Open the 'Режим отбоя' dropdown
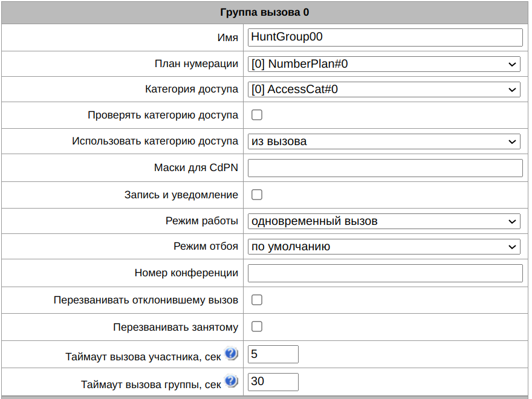This screenshot has width=532, height=399. click(384, 247)
